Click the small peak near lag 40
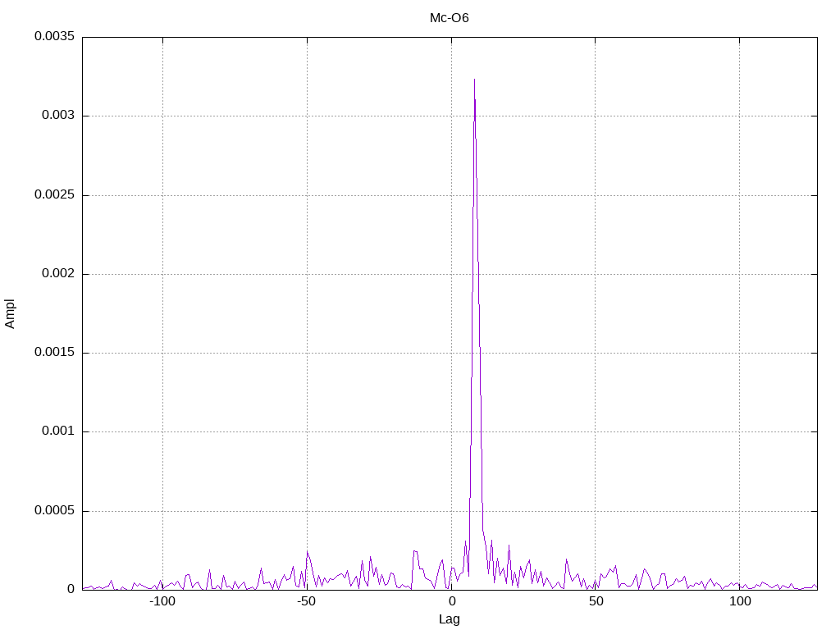This screenshot has height=630, width=840. (x=566, y=559)
